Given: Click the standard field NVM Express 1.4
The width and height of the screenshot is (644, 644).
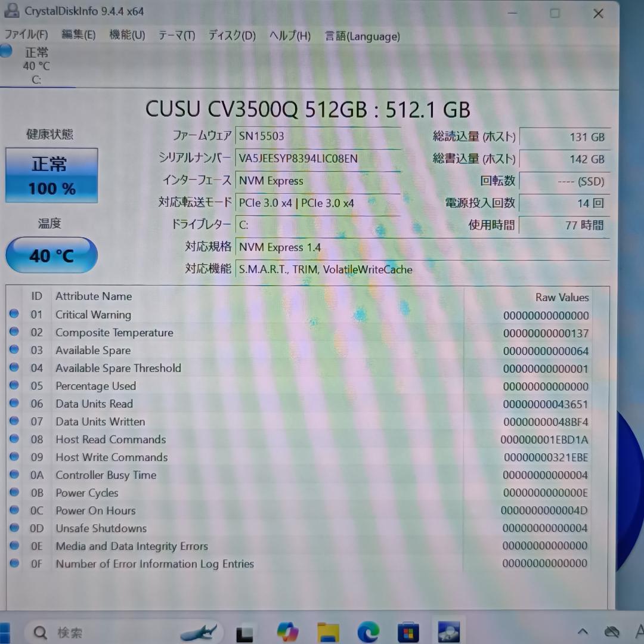Looking at the screenshot, I should click(423, 247).
